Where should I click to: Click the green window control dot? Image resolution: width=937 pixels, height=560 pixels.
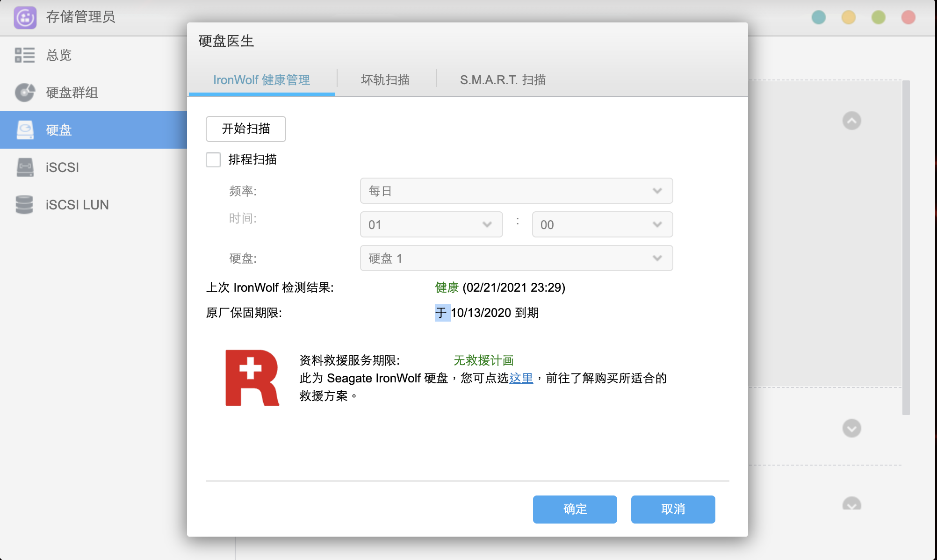(879, 17)
